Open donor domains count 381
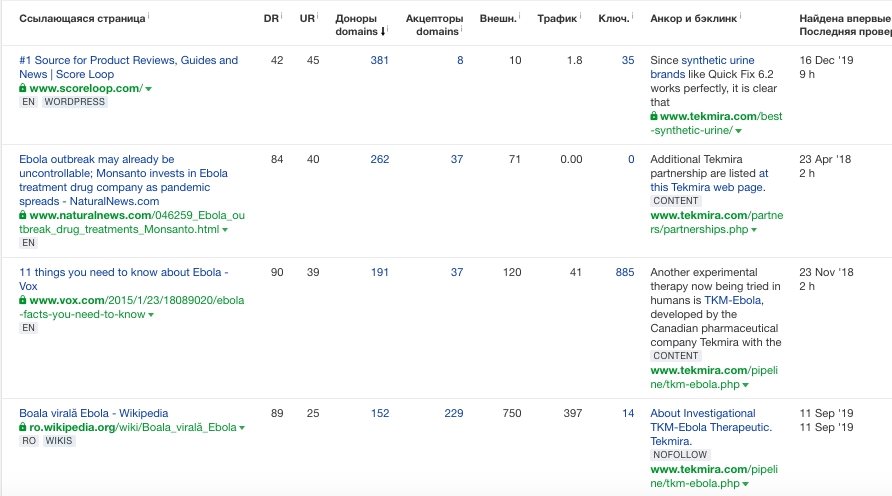This screenshot has width=892, height=496. (379, 60)
